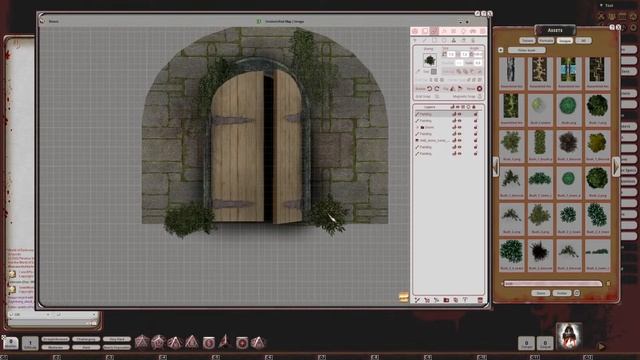Click the link icon on highlighted Painting layer
This screenshot has width=640, height=360.
pos(454,114)
